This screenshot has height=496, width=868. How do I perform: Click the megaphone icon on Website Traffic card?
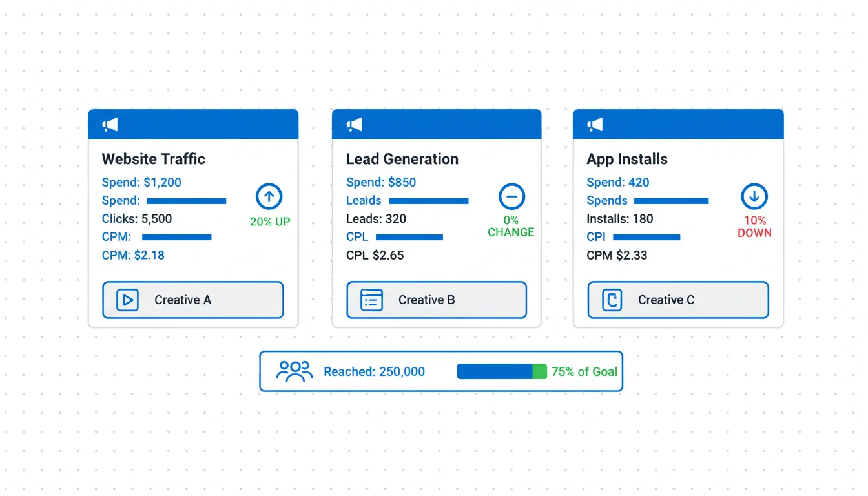point(110,125)
